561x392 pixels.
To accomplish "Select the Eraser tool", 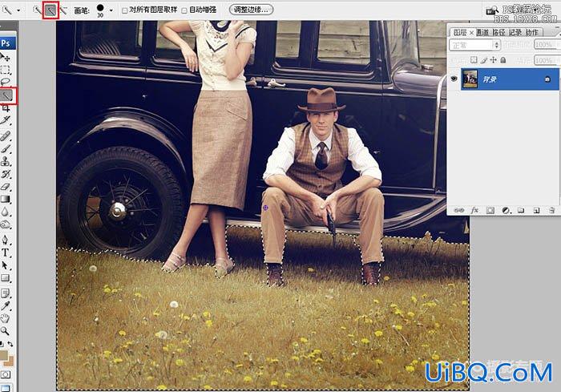I will coord(6,187).
